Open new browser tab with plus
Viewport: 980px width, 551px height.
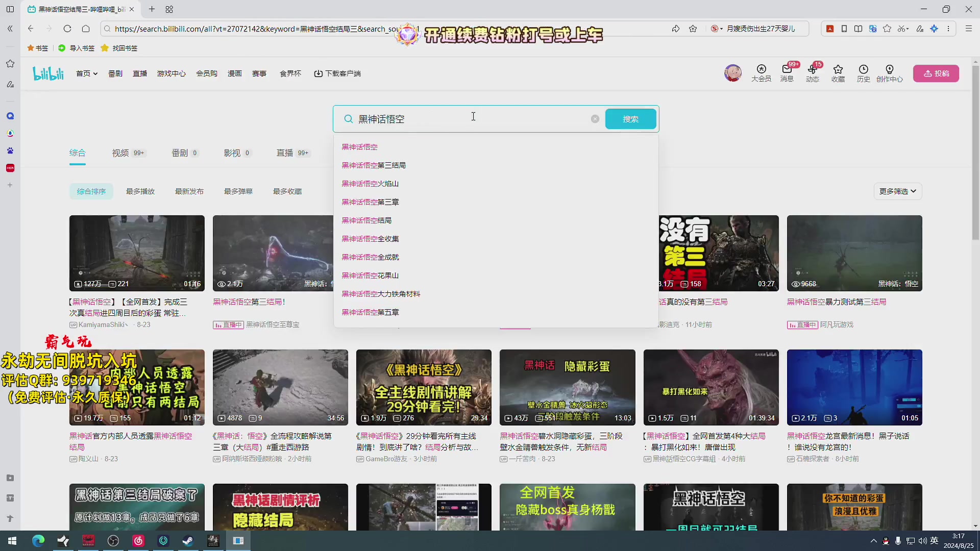coord(152,9)
